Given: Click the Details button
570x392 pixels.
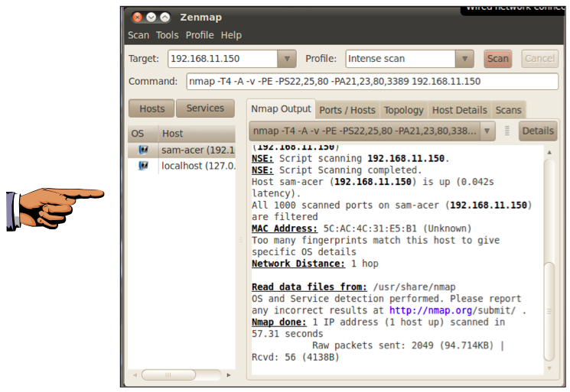Looking at the screenshot, I should coord(538,131).
